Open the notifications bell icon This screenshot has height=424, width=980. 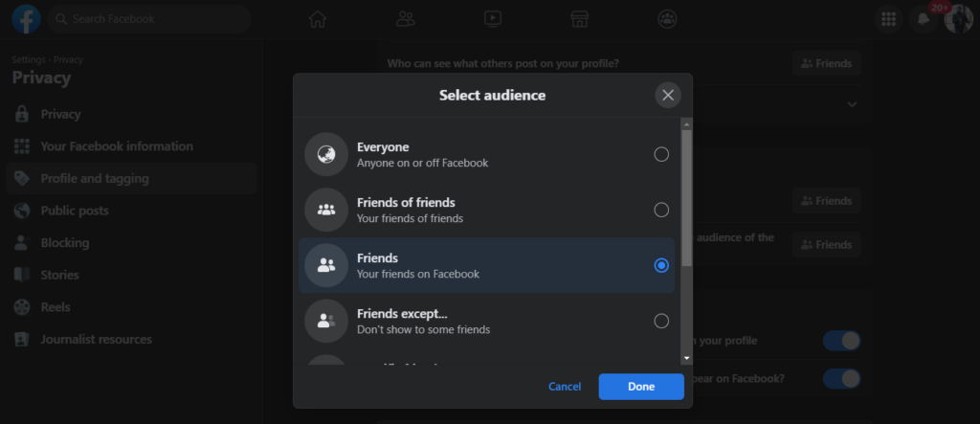coord(924,19)
